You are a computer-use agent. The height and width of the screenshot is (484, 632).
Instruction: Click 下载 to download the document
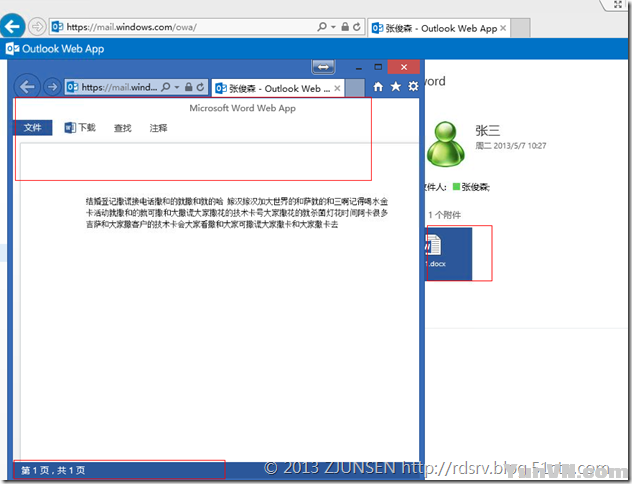(80, 128)
